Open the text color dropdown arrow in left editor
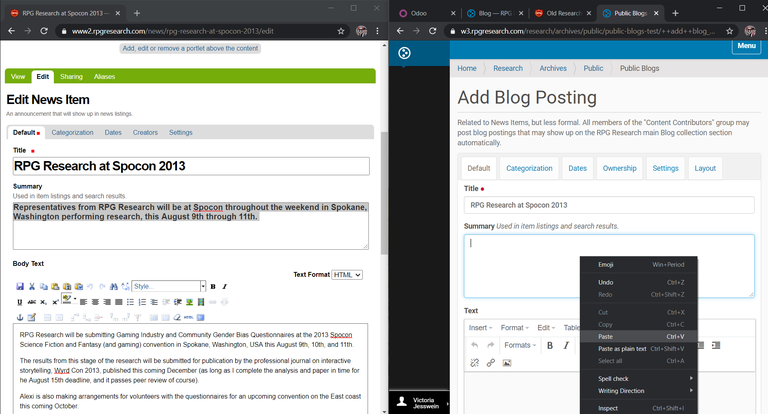 (75, 299)
